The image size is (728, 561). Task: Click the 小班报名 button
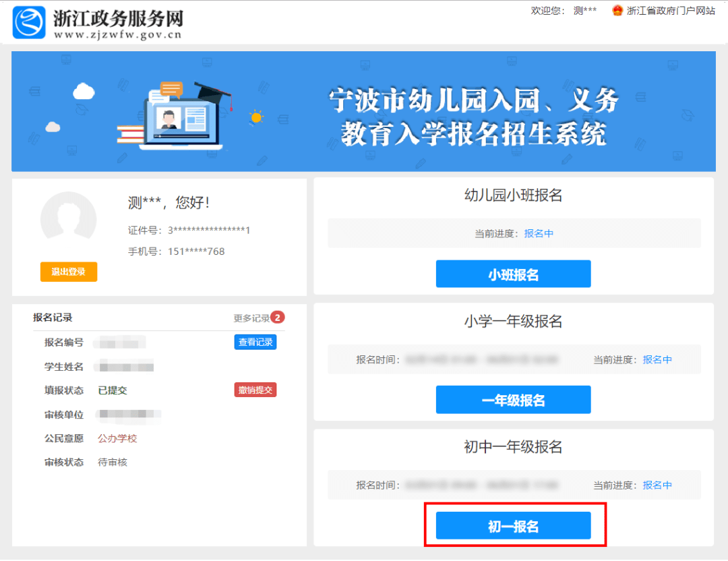click(x=513, y=274)
